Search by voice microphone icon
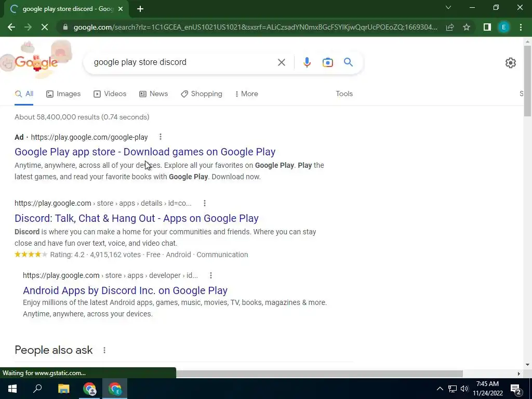 point(307,62)
